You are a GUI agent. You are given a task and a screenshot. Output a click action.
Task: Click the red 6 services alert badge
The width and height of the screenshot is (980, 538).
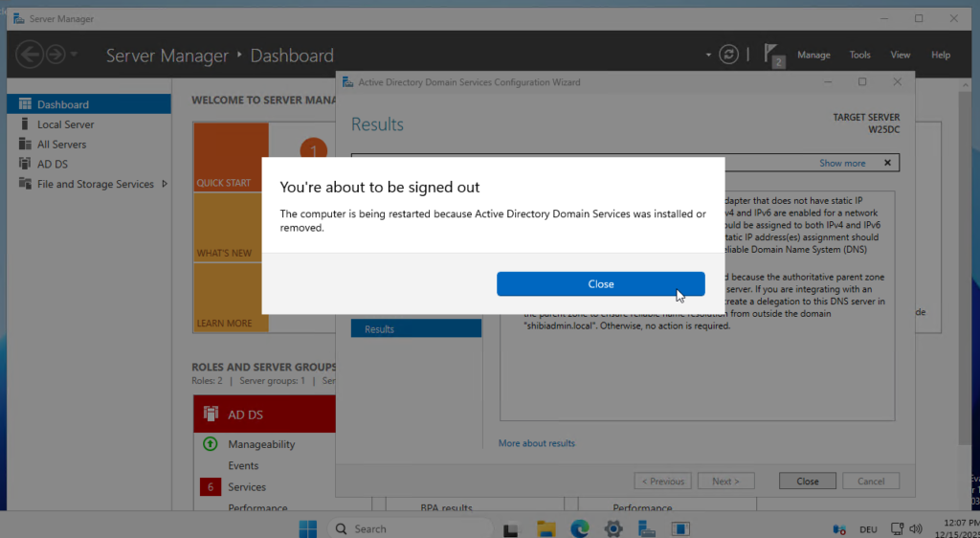point(211,486)
